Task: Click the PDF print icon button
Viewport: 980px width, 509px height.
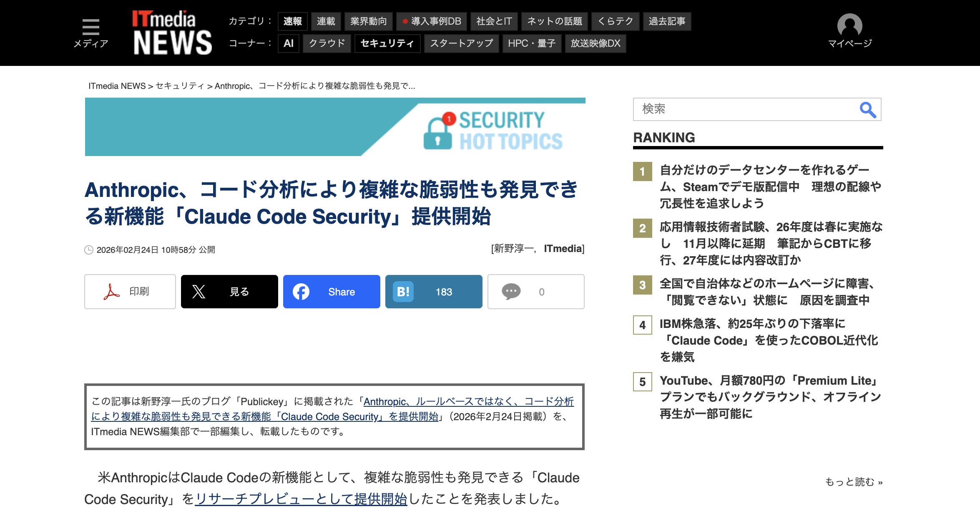Action: pos(130,292)
